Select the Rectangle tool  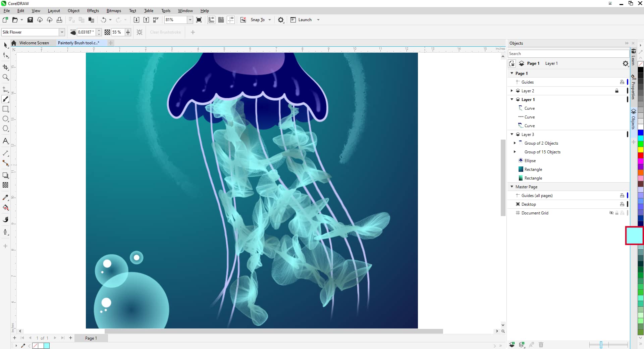5,109
